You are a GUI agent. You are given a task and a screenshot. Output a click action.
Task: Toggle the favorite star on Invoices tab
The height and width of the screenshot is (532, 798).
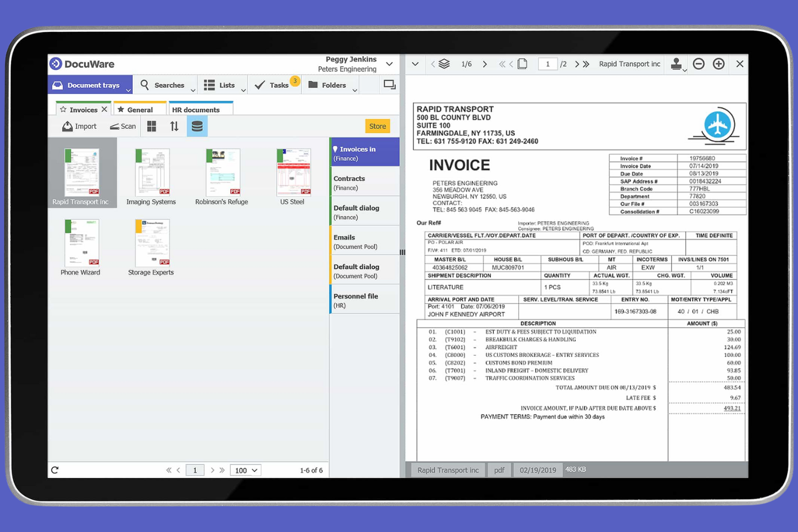tap(64, 109)
